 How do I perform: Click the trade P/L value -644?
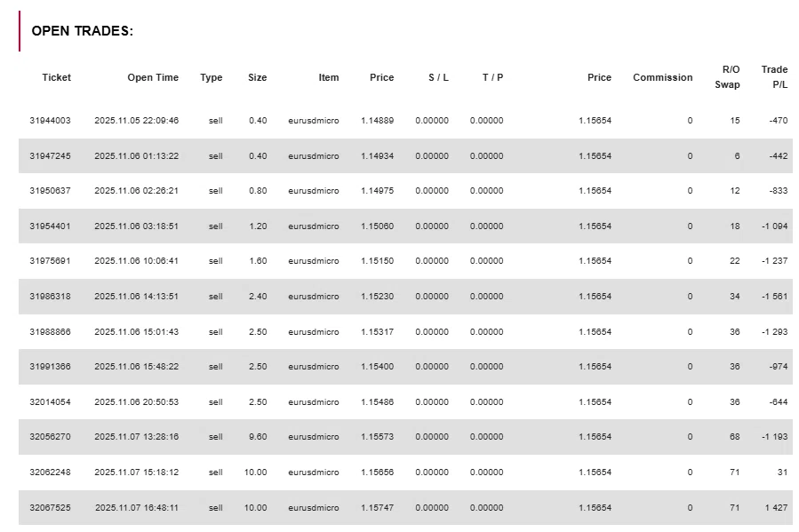[x=778, y=402]
